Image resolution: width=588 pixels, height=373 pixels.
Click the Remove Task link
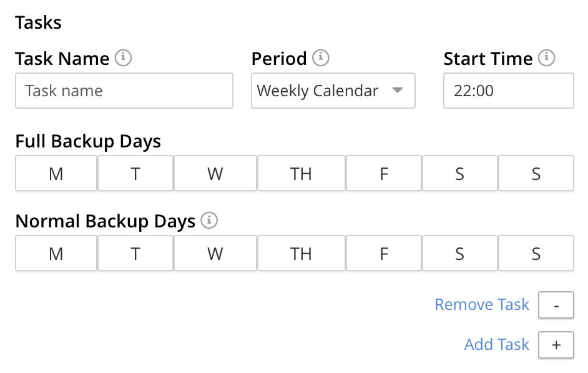pos(481,304)
